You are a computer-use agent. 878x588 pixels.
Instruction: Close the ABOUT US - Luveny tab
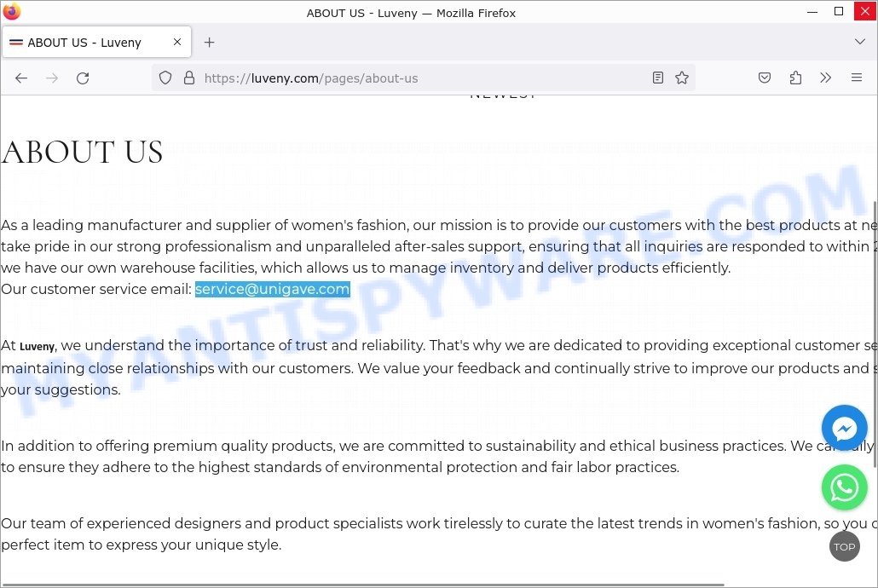[x=177, y=42]
